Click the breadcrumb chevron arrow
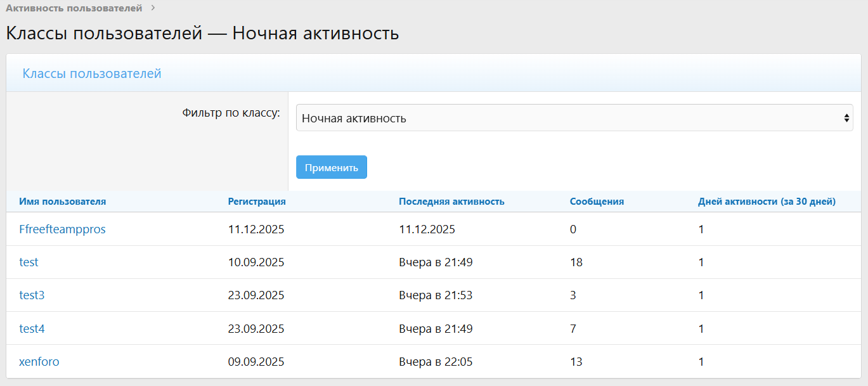 153,8
